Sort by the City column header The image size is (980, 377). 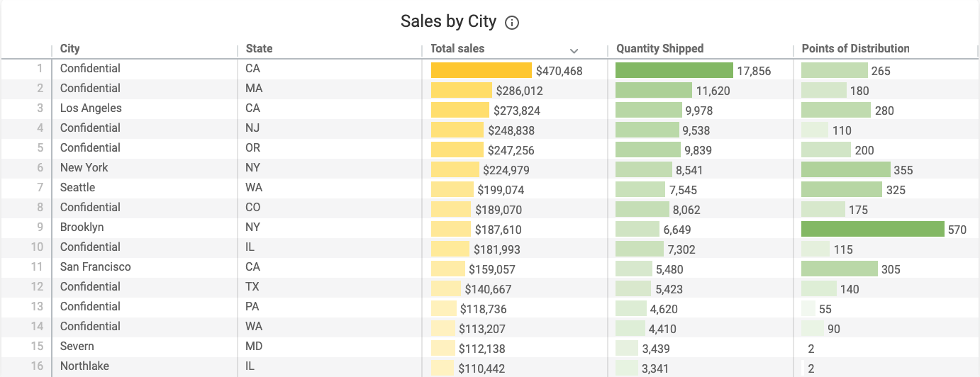click(70, 49)
